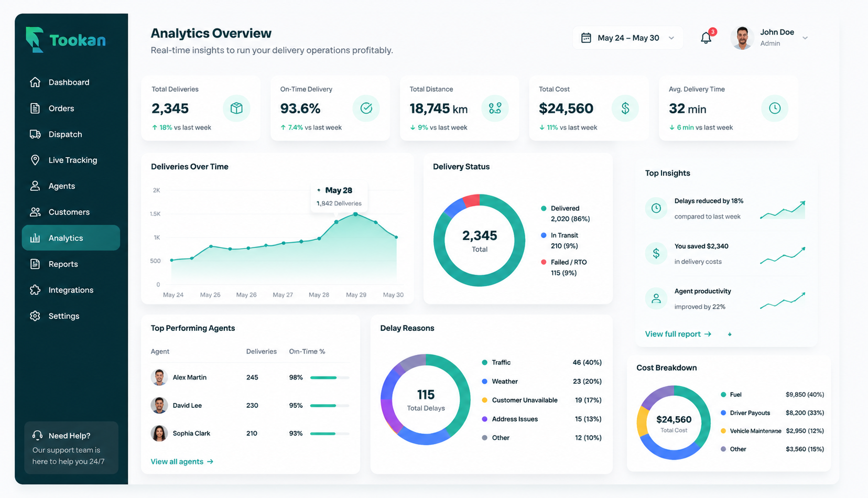Open Live Tracking from the sidebar
The image size is (868, 498).
pyautogui.click(x=71, y=160)
